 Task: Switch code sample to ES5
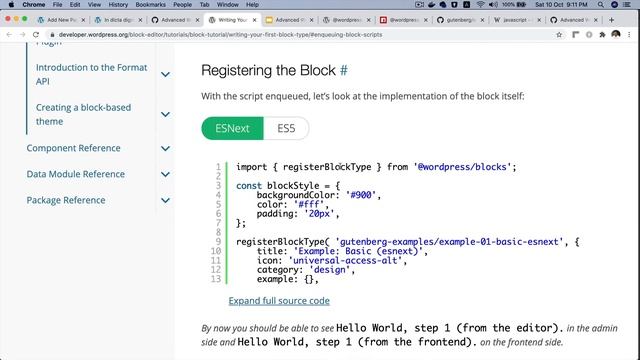(x=286, y=128)
